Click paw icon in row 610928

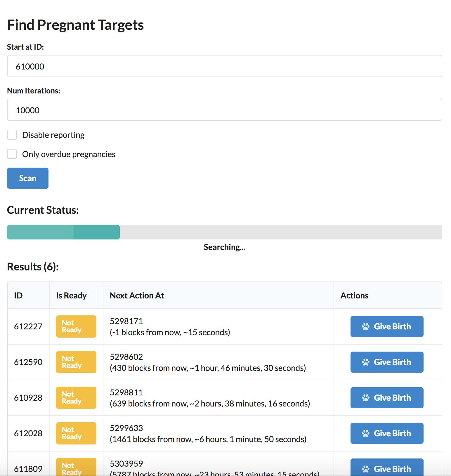(x=365, y=398)
